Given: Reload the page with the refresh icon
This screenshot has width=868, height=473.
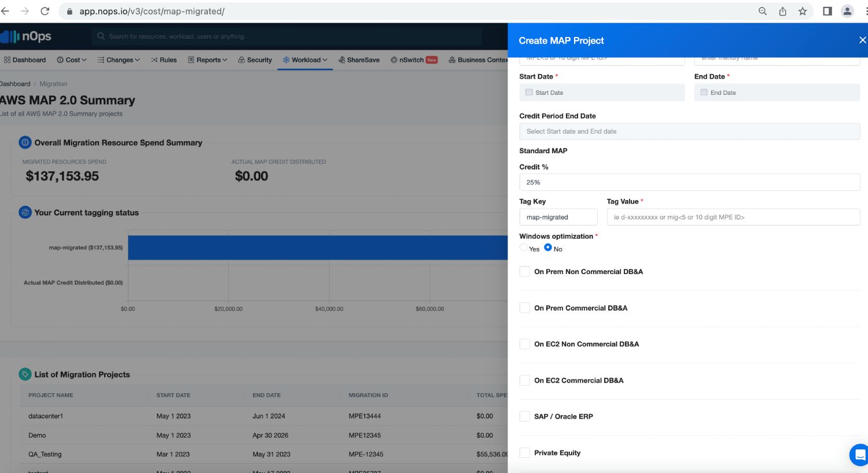Looking at the screenshot, I should coord(45,11).
